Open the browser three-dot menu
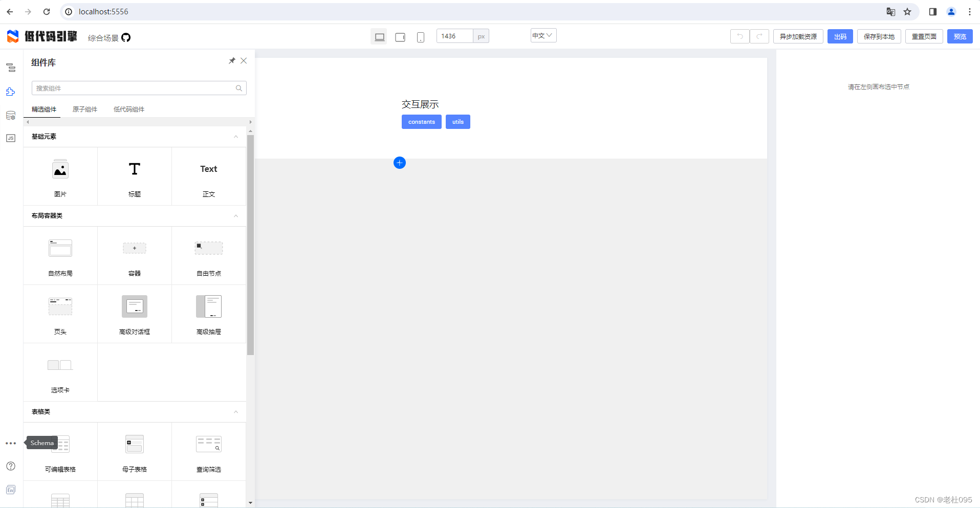The height and width of the screenshot is (508, 980). (970, 12)
